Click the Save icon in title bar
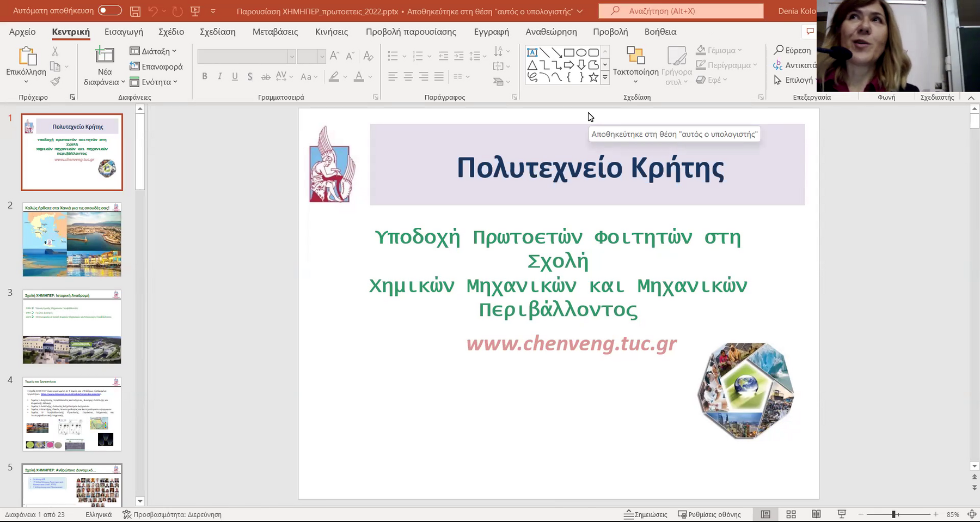This screenshot has height=522, width=980. 135,11
